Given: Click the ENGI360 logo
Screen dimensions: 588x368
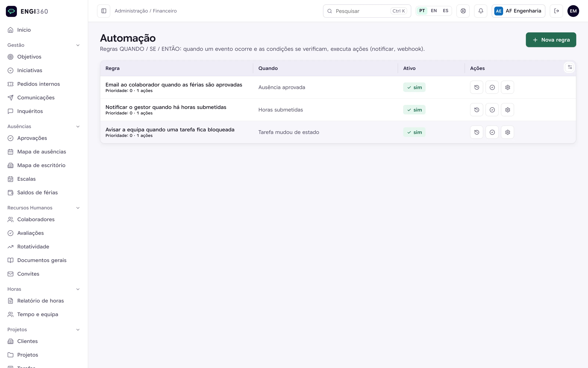Looking at the screenshot, I should pos(27,11).
